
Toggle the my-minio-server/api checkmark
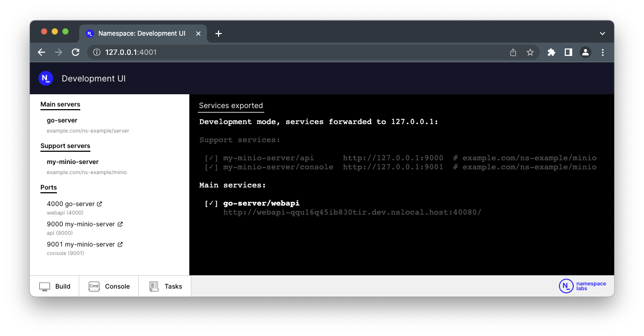click(x=211, y=158)
